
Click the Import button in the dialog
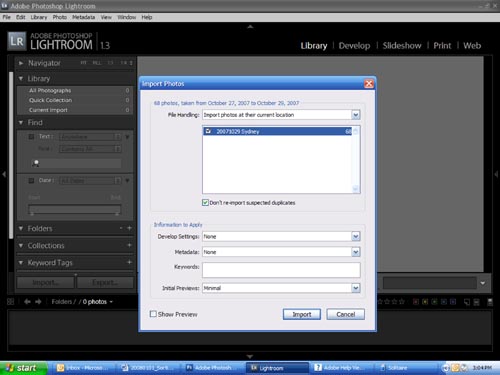pyautogui.click(x=302, y=314)
